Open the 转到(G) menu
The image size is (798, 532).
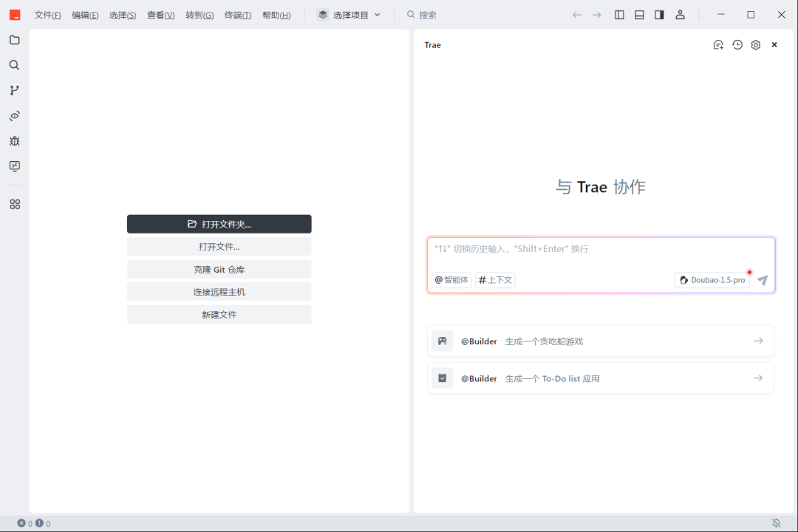199,16
